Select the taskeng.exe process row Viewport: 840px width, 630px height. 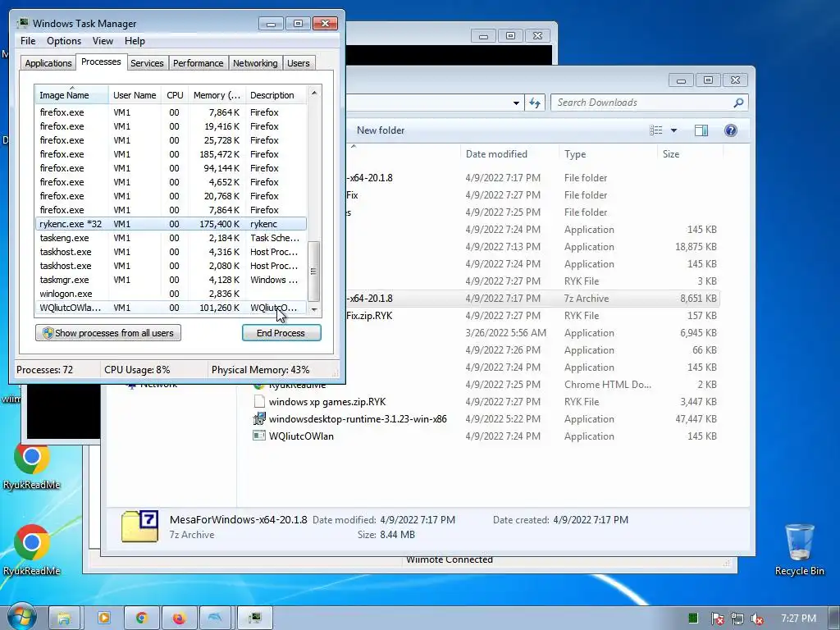[x=171, y=238]
